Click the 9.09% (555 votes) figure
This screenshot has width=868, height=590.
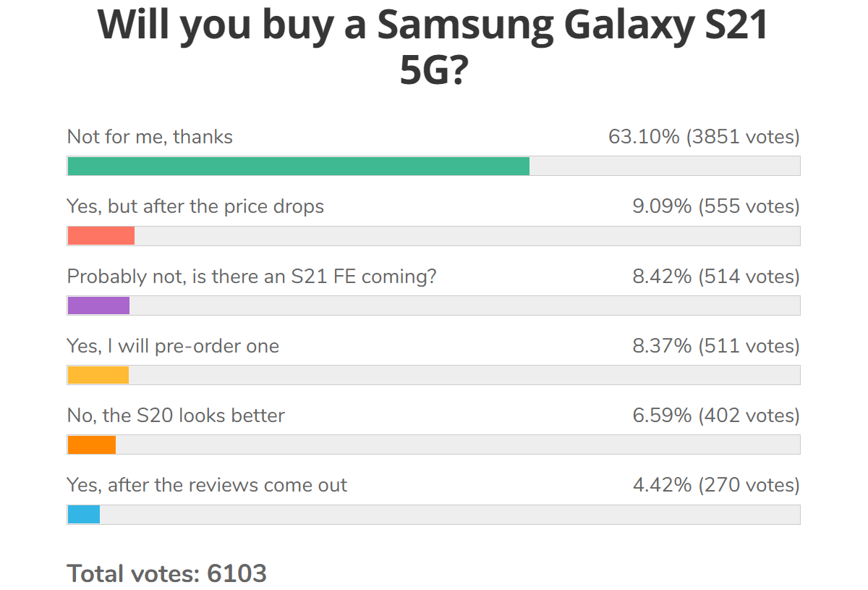pos(716,206)
